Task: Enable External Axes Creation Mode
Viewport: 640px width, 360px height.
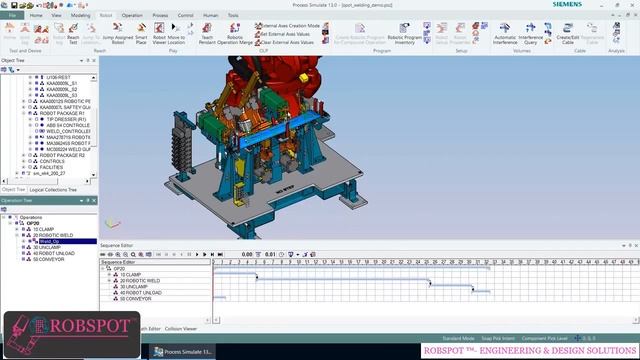Action: (x=287, y=26)
